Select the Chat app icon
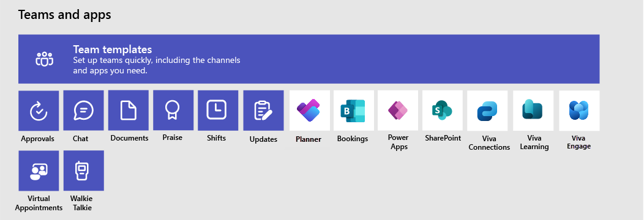The height and width of the screenshot is (220, 644). (83, 111)
